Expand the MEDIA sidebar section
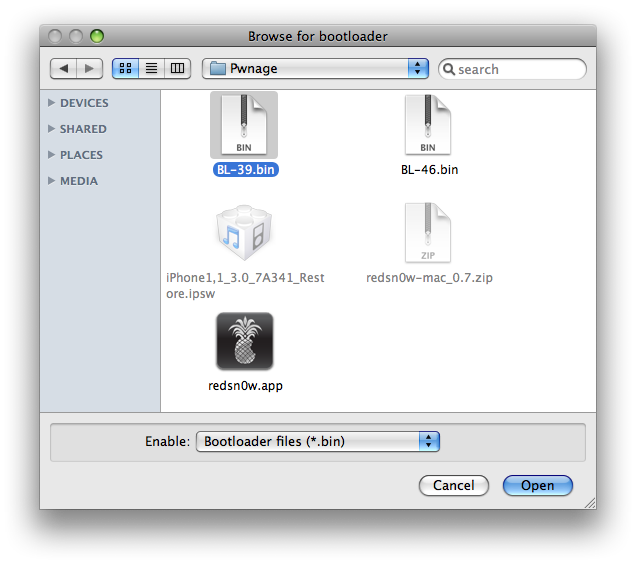 click(x=52, y=181)
